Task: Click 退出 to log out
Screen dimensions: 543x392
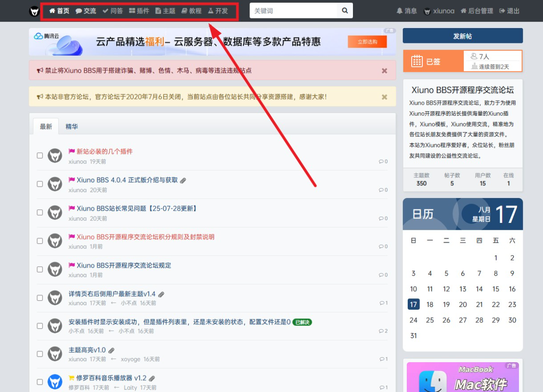Action: [510, 11]
